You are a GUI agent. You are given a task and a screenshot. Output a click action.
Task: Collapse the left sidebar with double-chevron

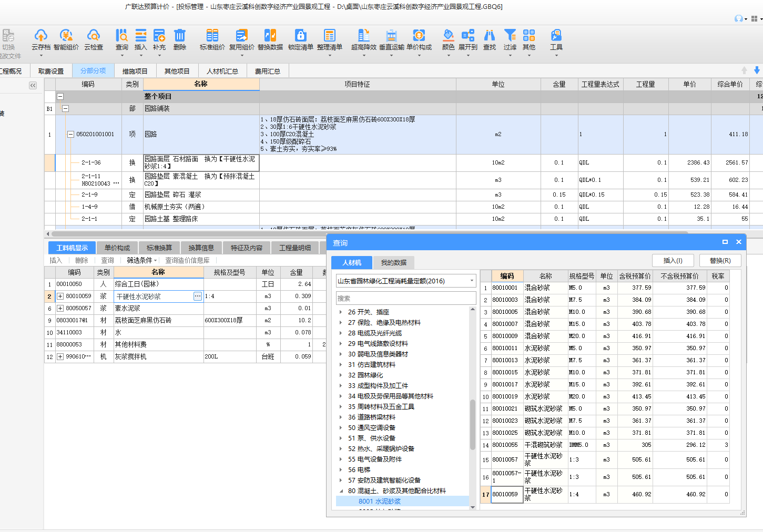click(33, 85)
